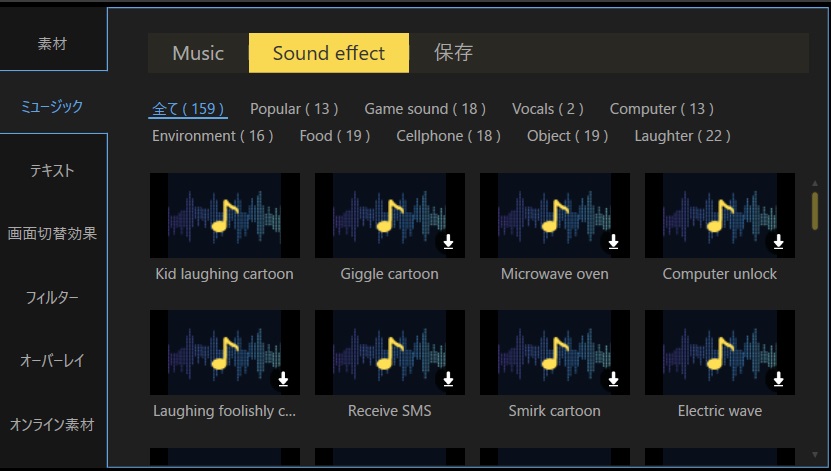Click the 'Giggle cartoon' label

(x=390, y=274)
